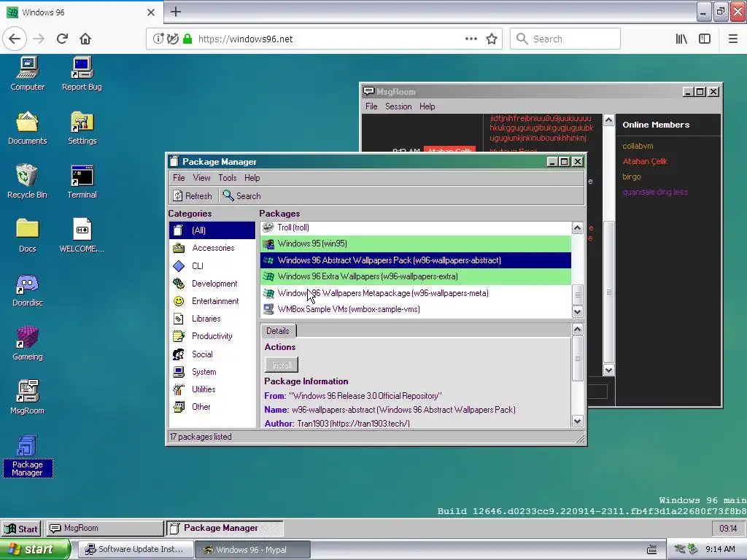Select Windows 96 Extra Wallpapers package
Viewport: 747px width, 560px height.
pos(416,276)
